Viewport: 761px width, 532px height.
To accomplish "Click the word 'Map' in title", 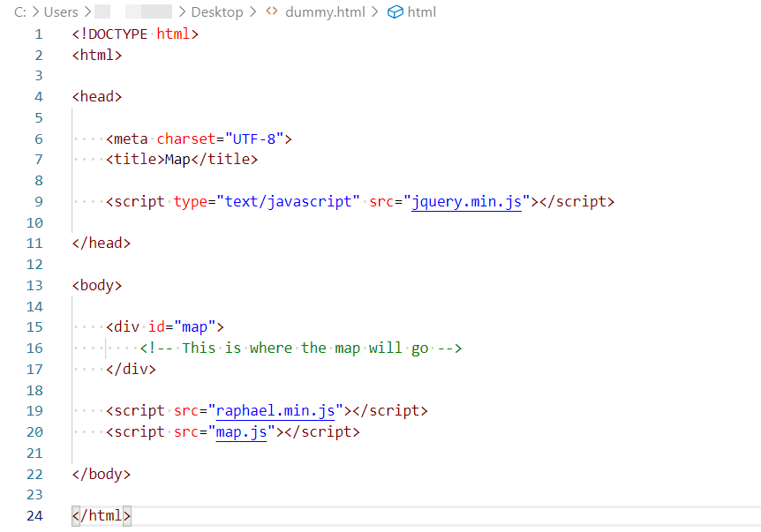I will point(177,160).
